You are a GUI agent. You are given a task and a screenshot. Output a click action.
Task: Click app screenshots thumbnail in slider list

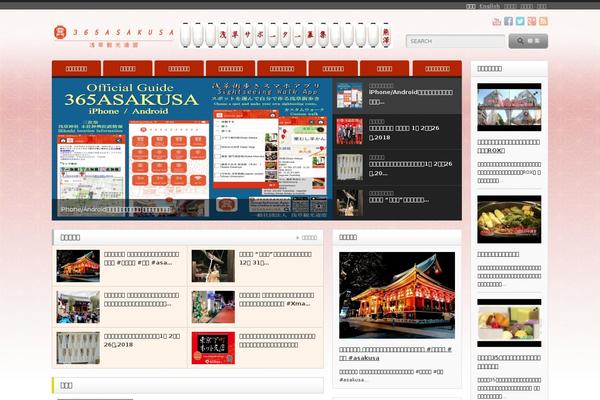click(x=349, y=95)
